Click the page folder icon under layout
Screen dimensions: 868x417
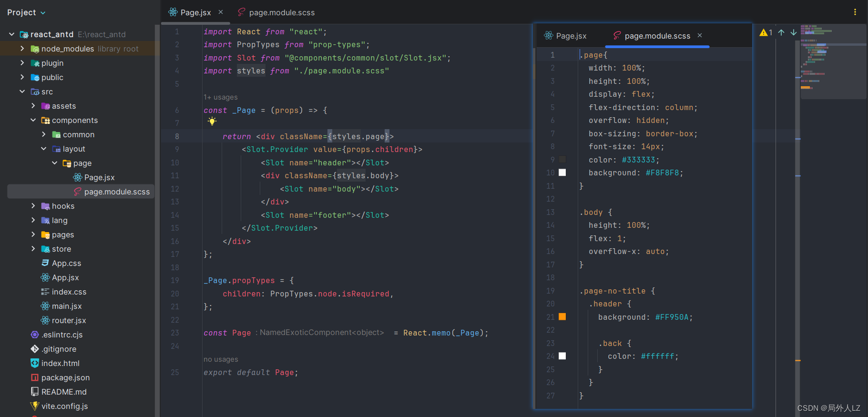(x=67, y=163)
